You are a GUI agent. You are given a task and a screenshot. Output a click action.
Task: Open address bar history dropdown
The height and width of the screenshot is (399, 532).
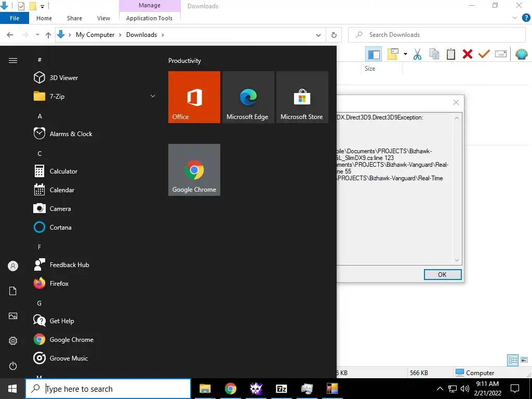318,35
